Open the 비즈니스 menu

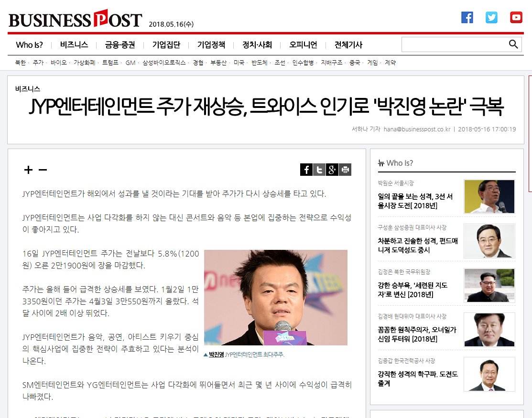tap(74, 45)
